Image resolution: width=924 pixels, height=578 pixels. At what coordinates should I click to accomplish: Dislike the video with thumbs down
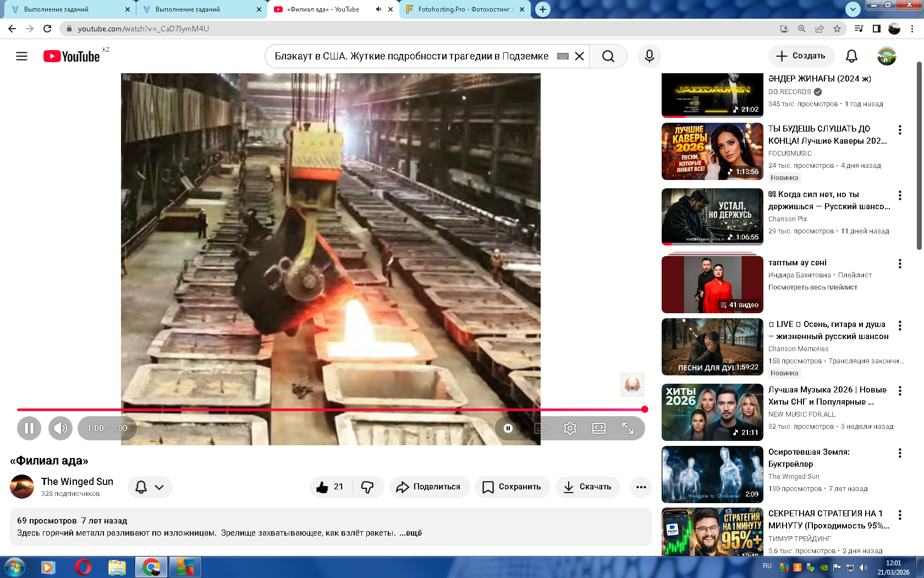367,487
